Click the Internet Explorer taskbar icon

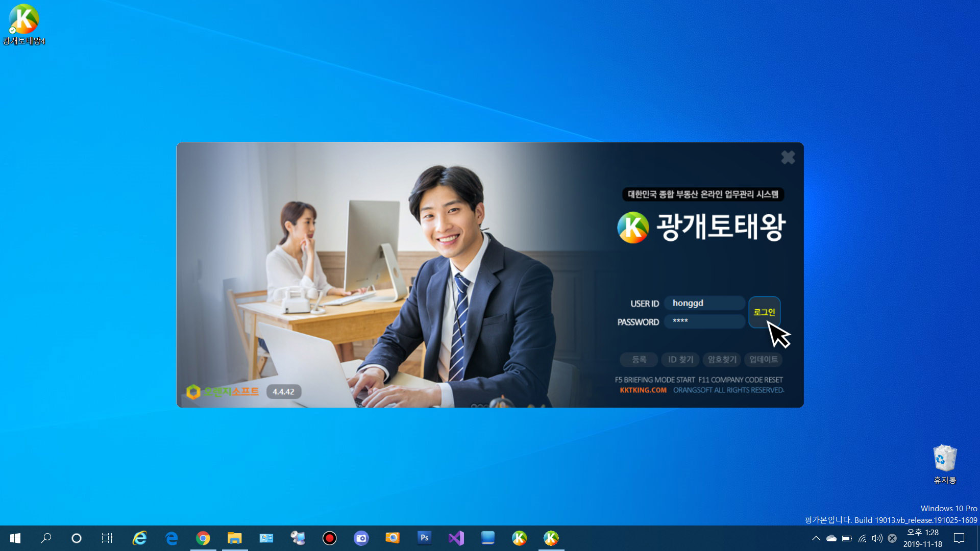click(139, 538)
